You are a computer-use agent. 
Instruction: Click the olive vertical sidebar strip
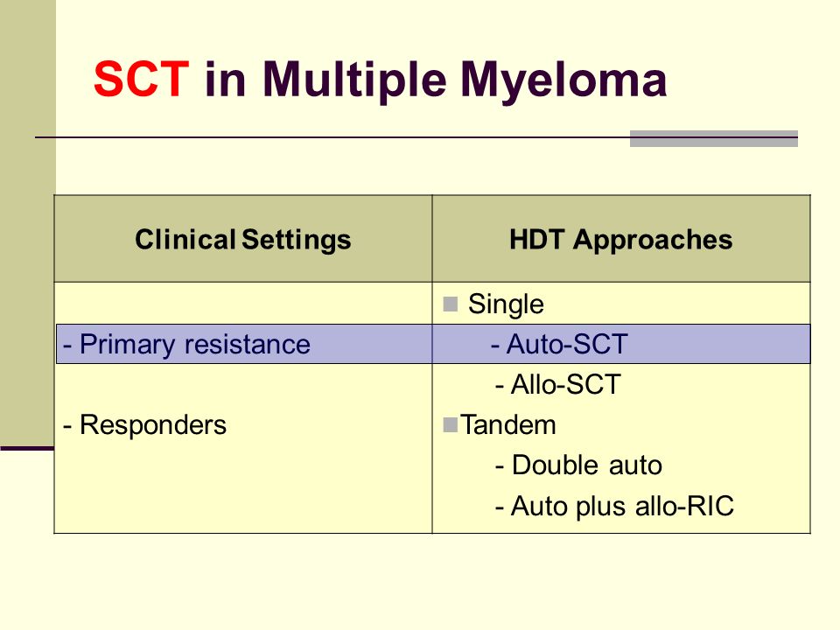pyautogui.click(x=28, y=222)
